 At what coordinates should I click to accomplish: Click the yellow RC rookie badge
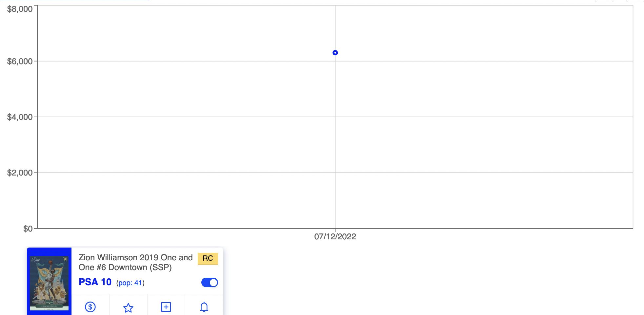coord(208,258)
